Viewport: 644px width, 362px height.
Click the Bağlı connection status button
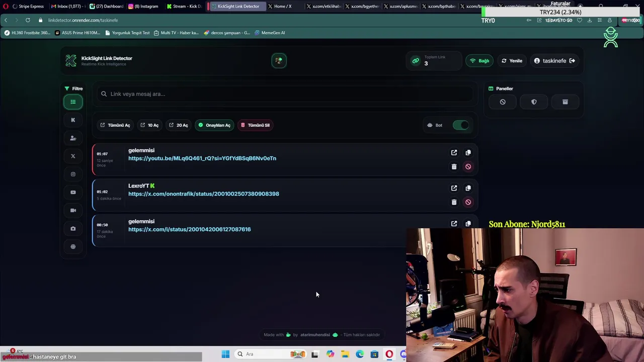pyautogui.click(x=479, y=61)
